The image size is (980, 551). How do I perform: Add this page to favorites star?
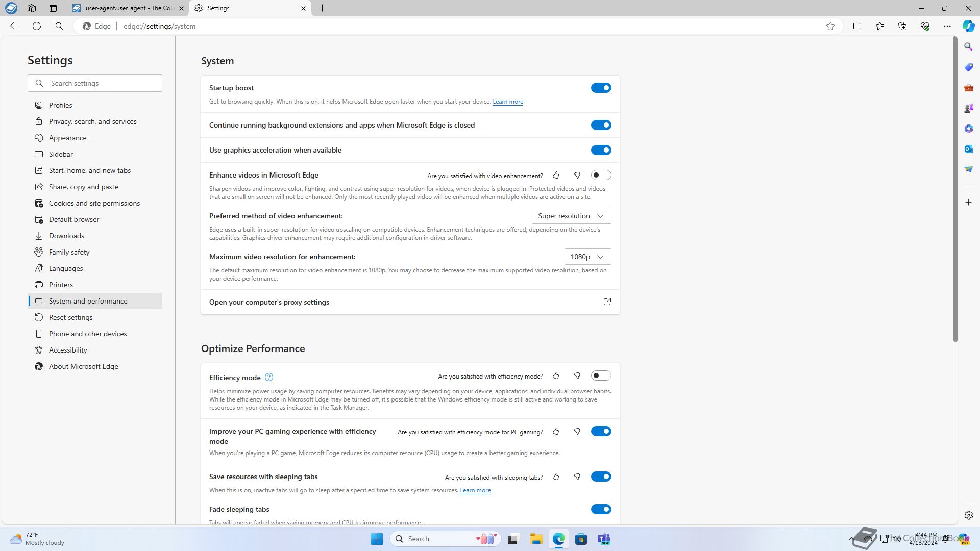830,26
